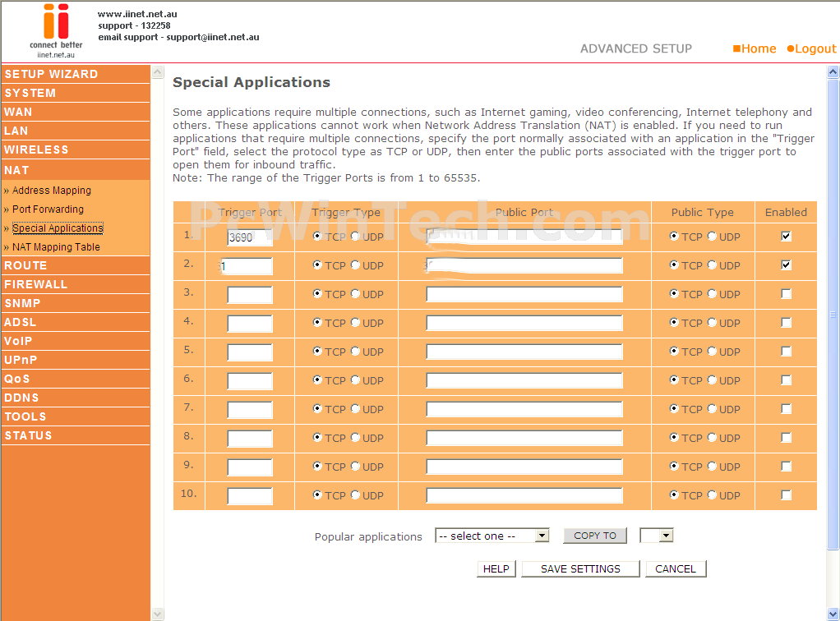
Task: Click the iiNet logo
Action: pyautogui.click(x=56, y=30)
